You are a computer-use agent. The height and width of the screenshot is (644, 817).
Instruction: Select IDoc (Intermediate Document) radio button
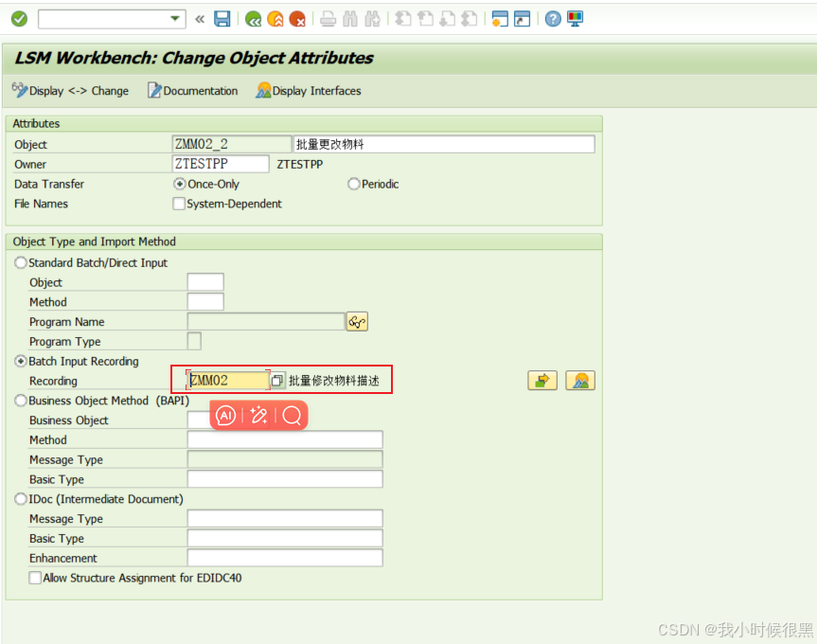(x=21, y=499)
